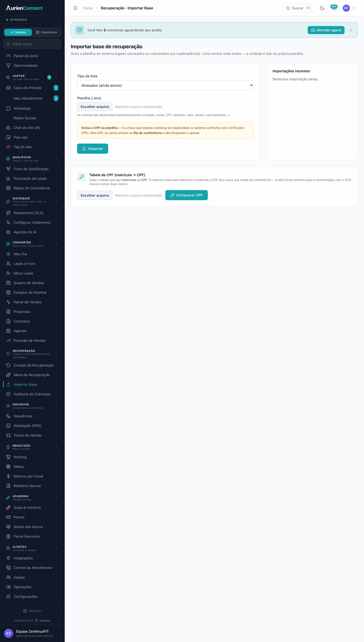364x642 pixels.
Task: Select Importar Base menu item
Action: [32, 384]
